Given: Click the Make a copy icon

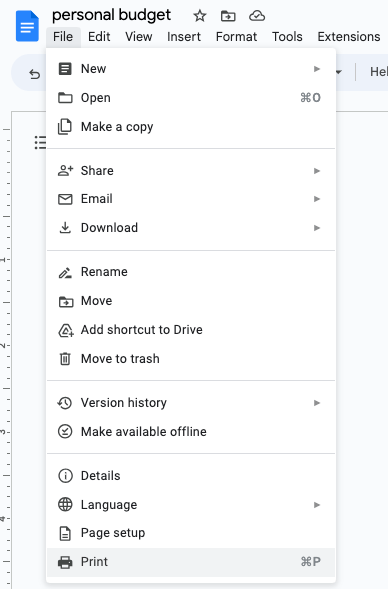Looking at the screenshot, I should point(65,127).
